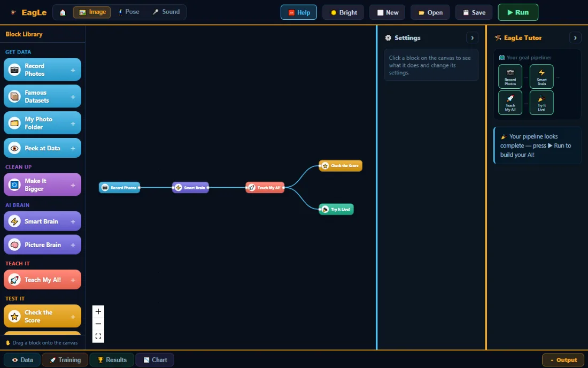This screenshot has width=588, height=368.
Task: Add Make It Bigger block with plus
Action: point(73,185)
